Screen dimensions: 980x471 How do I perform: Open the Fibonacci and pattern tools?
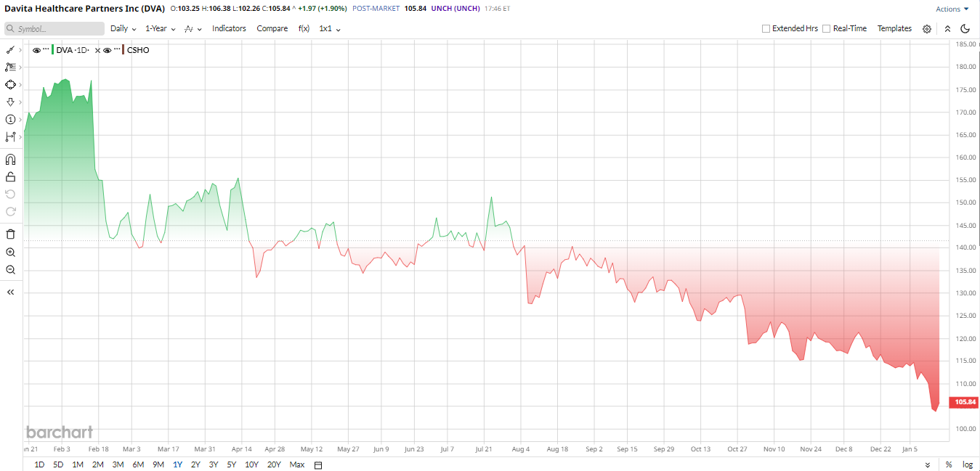(10, 67)
